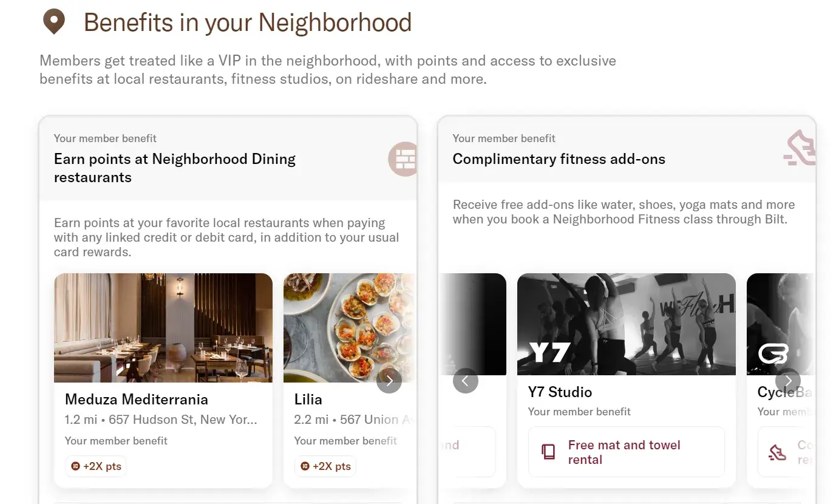Click the Earn points at Neighborhood Dining heading
Image resolution: width=836 pixels, height=504 pixels.
tap(175, 168)
